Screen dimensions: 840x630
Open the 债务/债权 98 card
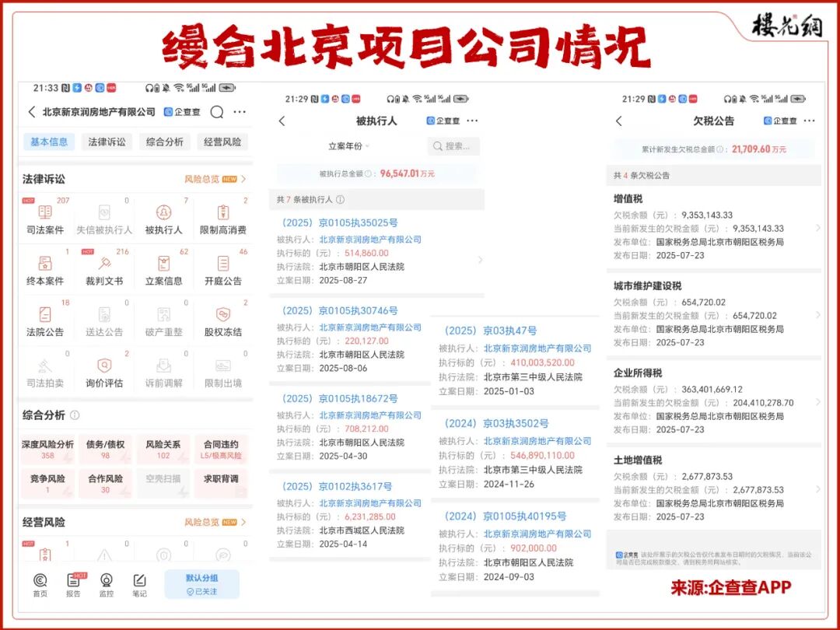point(106,450)
